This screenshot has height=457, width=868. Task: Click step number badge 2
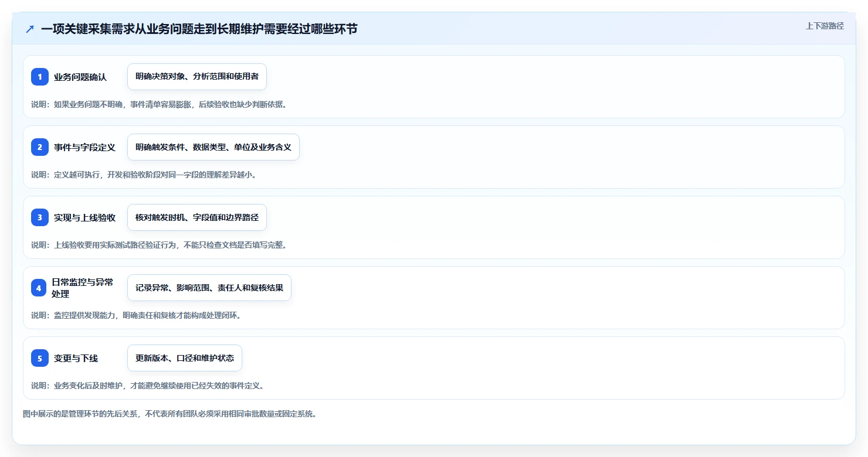pos(40,147)
